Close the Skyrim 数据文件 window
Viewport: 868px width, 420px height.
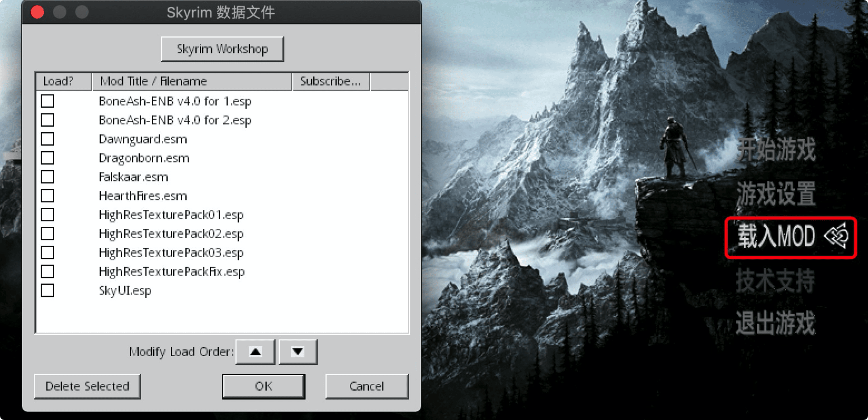click(x=38, y=12)
